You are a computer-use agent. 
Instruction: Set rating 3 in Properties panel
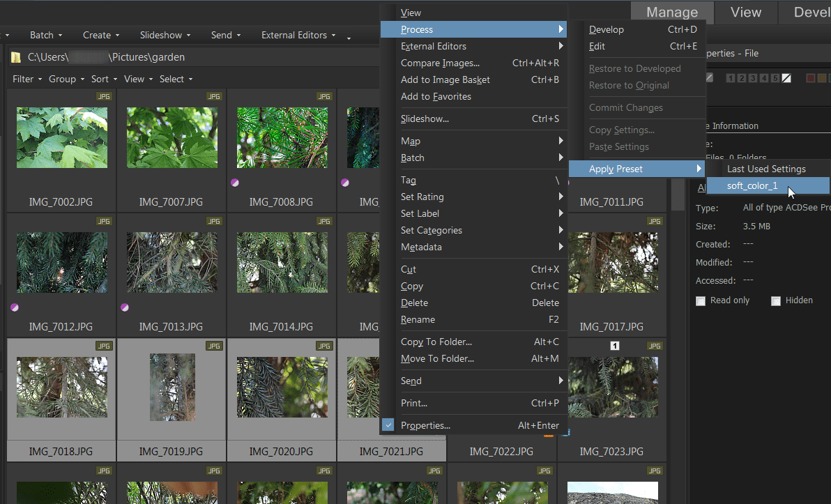pos(752,78)
